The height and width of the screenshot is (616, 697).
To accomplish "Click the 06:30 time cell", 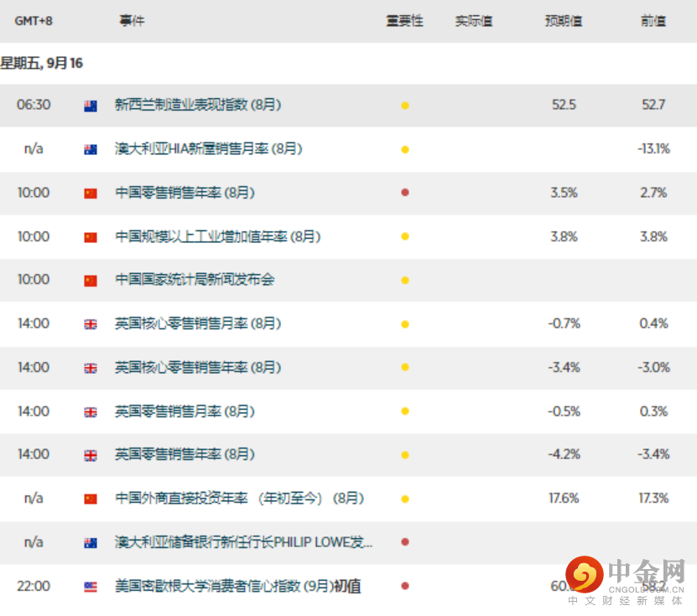I will [x=34, y=105].
